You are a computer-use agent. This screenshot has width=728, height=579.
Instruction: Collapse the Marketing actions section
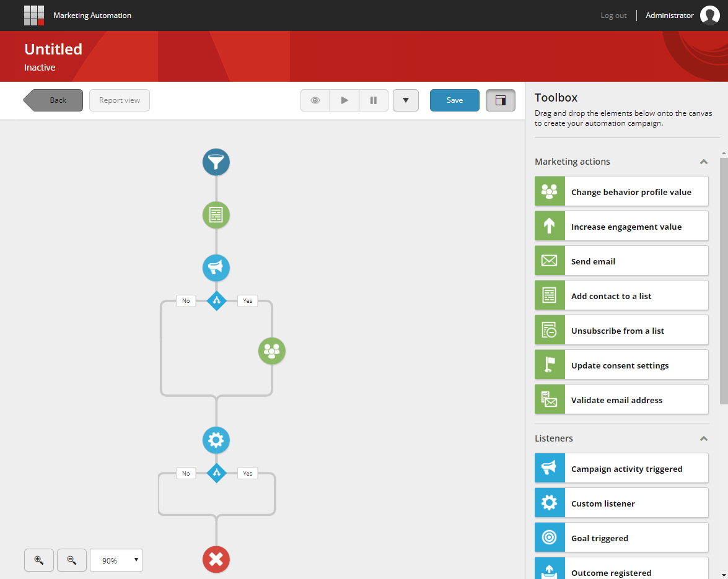pyautogui.click(x=703, y=162)
